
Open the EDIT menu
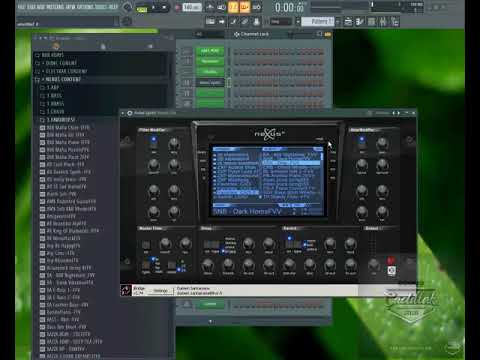(x=31, y=7)
